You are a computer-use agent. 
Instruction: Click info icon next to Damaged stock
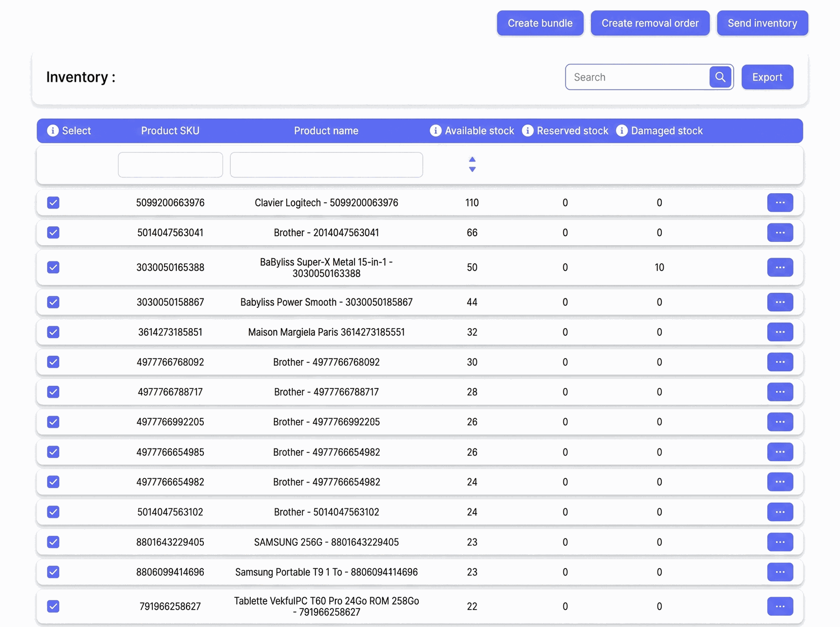pyautogui.click(x=622, y=130)
